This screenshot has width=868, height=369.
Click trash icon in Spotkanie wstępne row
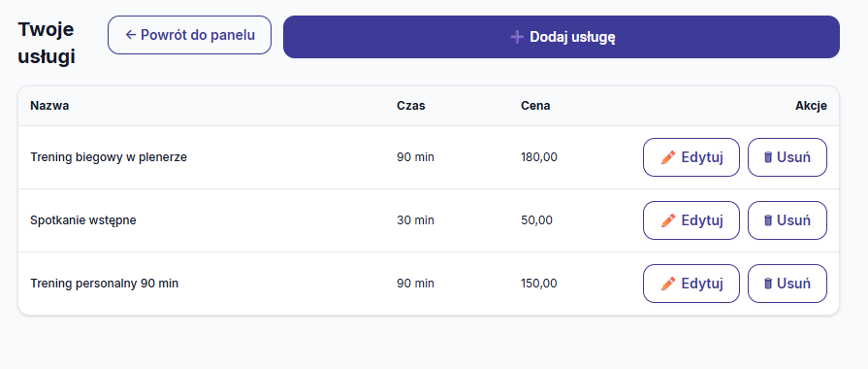click(768, 220)
